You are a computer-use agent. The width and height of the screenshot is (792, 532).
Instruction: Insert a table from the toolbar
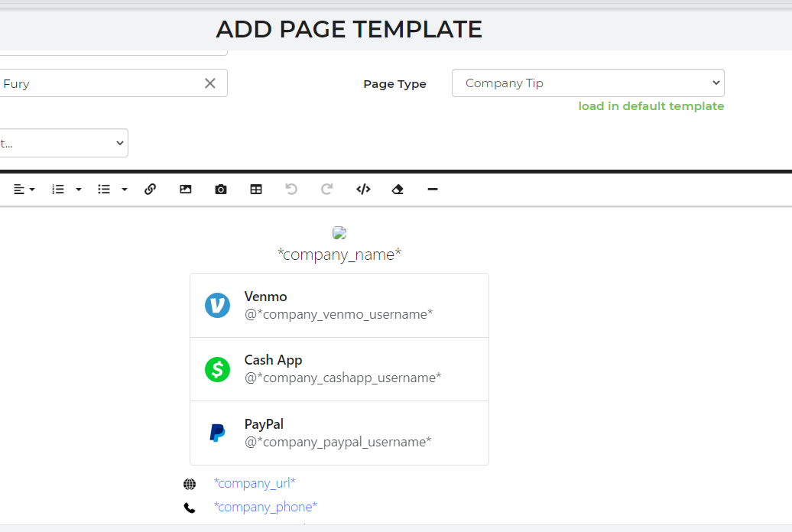coord(256,190)
